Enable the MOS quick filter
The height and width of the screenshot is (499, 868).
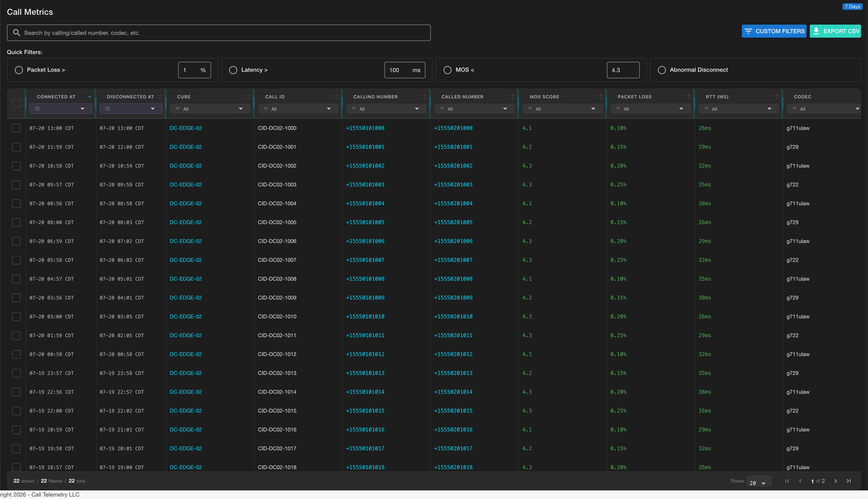pyautogui.click(x=447, y=70)
